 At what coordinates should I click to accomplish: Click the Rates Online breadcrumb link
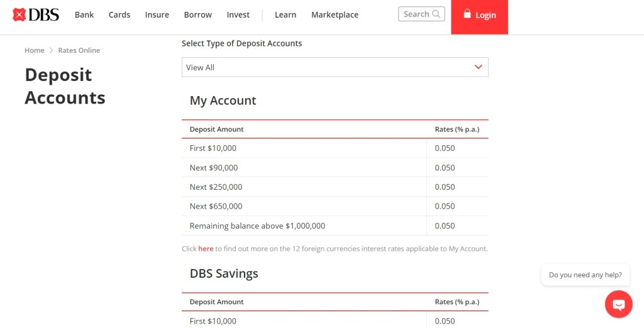pos(79,50)
